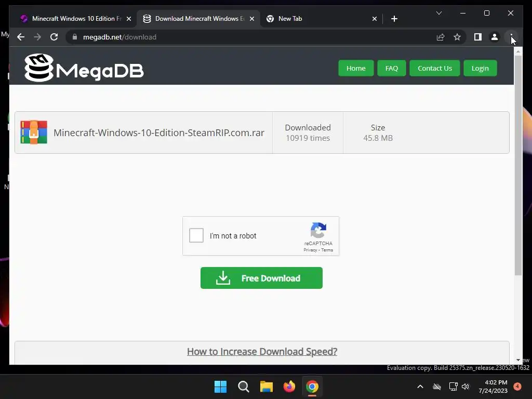Open the volume speaker tray icon

(x=465, y=387)
